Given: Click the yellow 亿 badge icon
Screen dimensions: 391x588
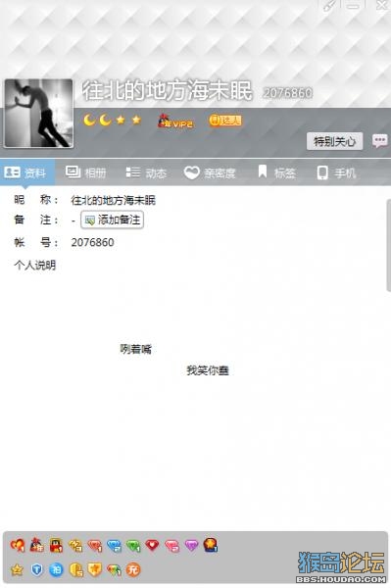Looking at the screenshot, I should (x=75, y=545).
